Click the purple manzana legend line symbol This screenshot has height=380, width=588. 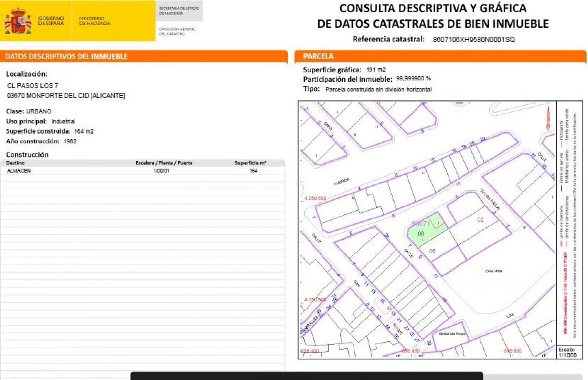tap(561, 244)
